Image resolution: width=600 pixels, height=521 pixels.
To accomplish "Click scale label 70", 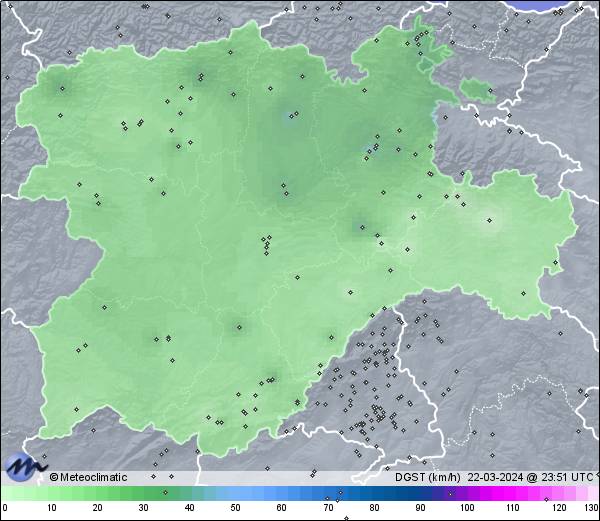I will click(328, 508).
